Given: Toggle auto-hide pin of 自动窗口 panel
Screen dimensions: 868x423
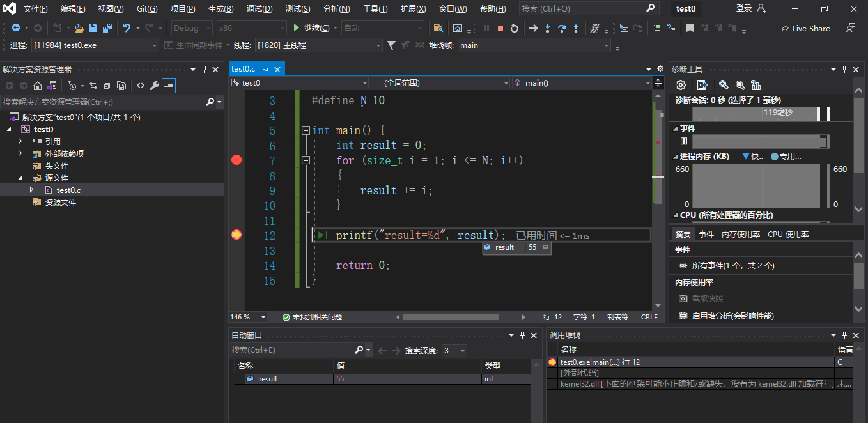Looking at the screenshot, I should click(522, 335).
